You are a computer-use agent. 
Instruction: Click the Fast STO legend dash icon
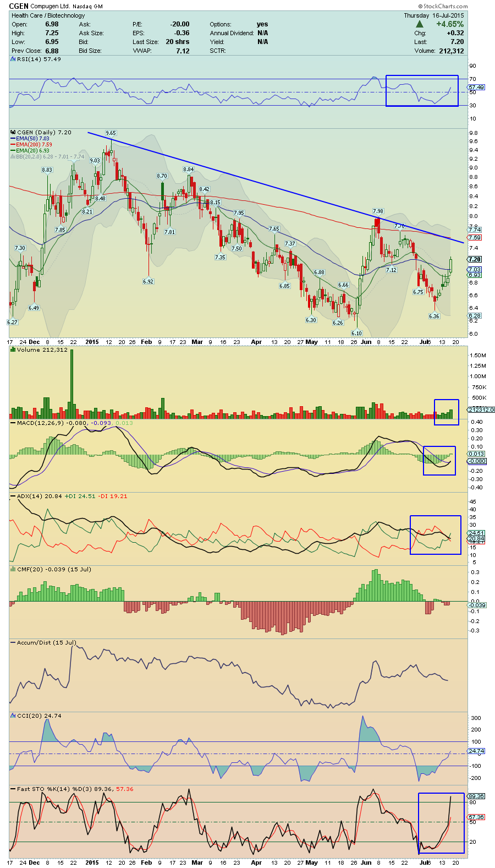tap(14, 789)
